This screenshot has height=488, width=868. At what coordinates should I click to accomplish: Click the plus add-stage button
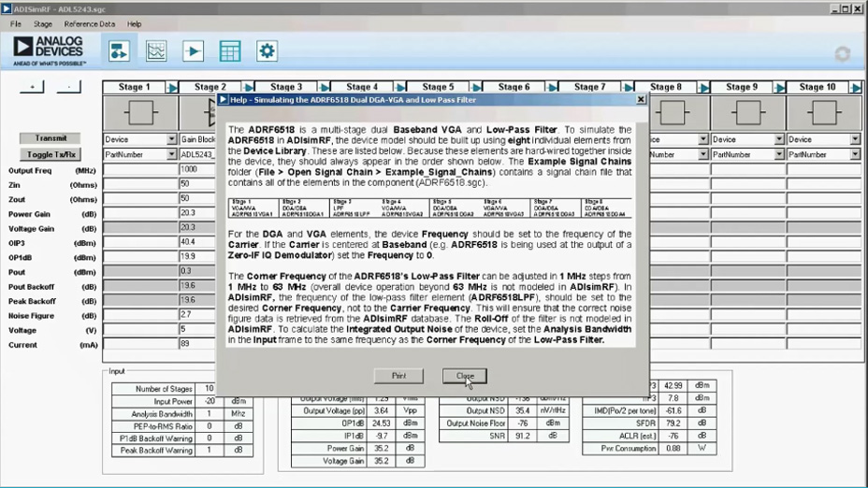pyautogui.click(x=32, y=87)
